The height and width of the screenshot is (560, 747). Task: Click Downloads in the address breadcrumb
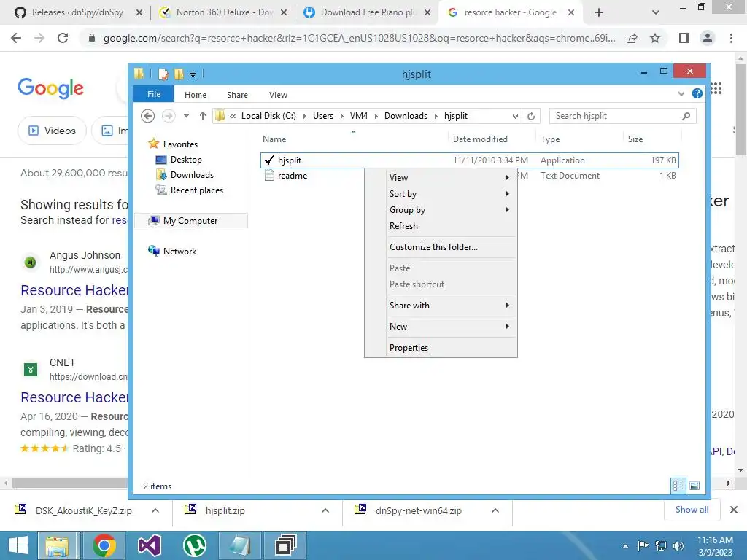406,116
